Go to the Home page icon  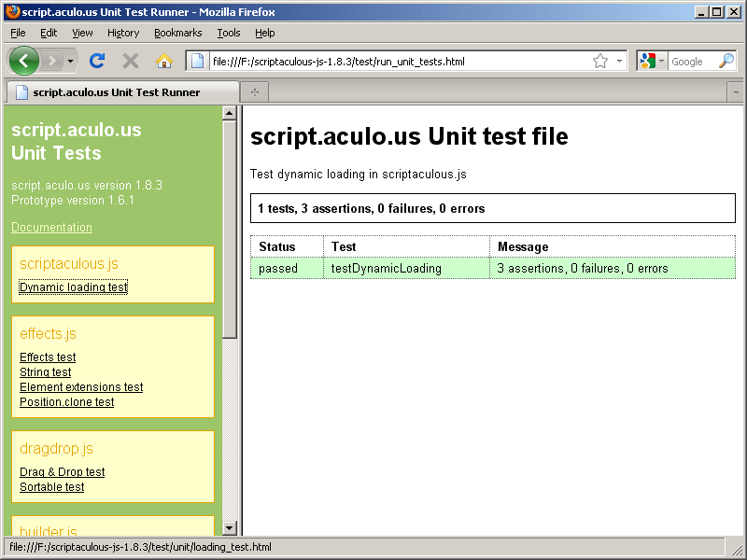[164, 61]
